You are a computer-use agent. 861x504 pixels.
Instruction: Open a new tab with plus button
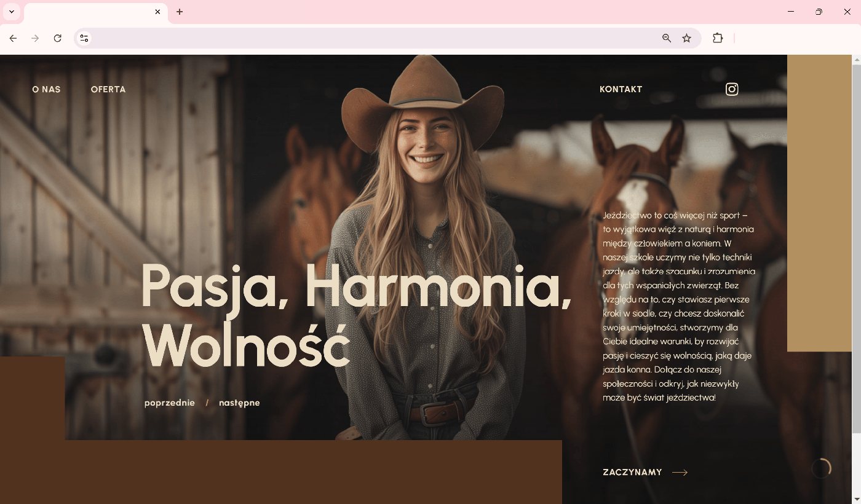click(180, 12)
